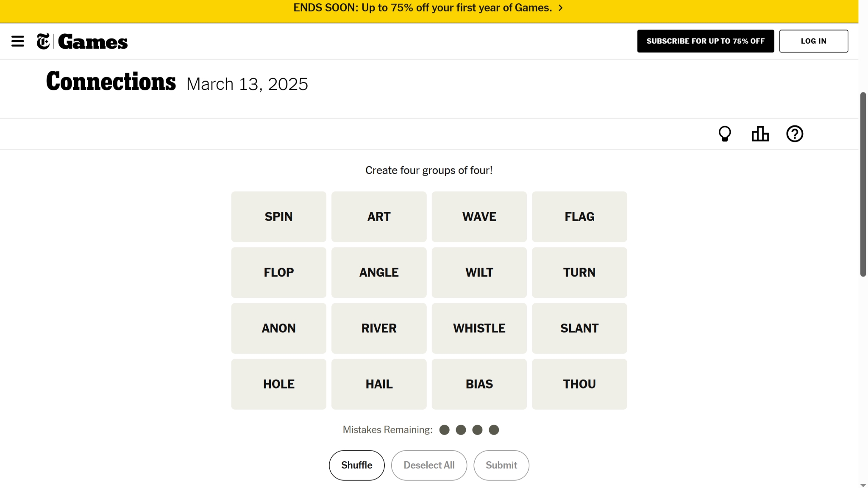Select the ANGLE word card

click(x=378, y=272)
